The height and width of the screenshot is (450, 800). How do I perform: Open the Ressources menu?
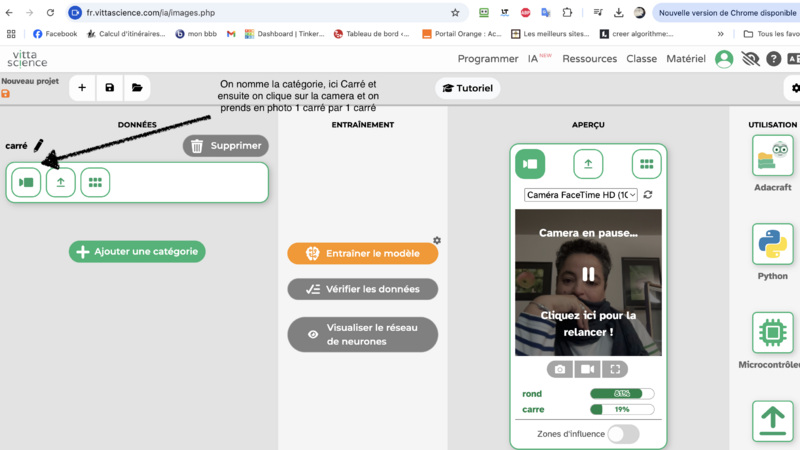(x=589, y=59)
